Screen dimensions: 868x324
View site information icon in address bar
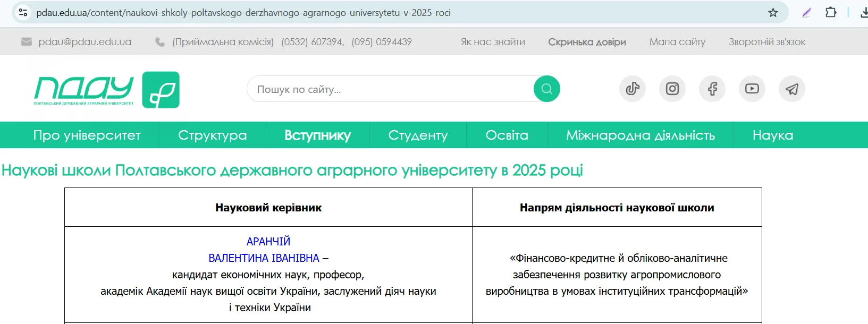pos(23,13)
